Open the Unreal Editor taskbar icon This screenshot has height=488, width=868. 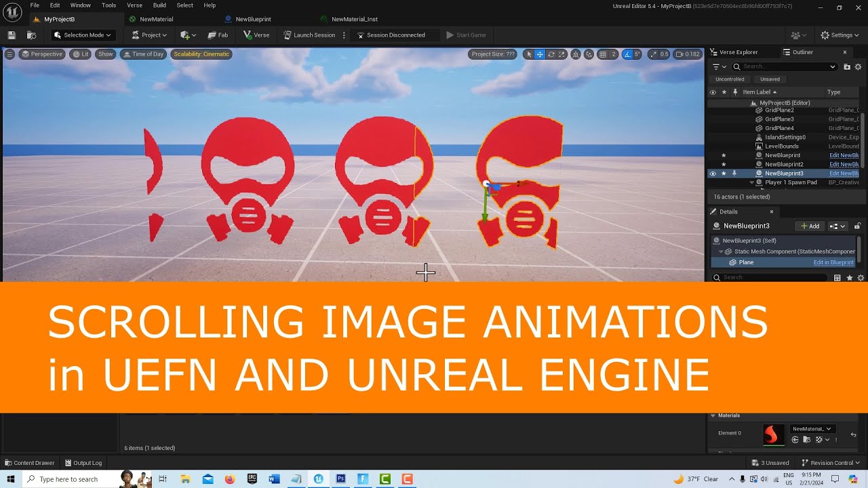pyautogui.click(x=318, y=479)
